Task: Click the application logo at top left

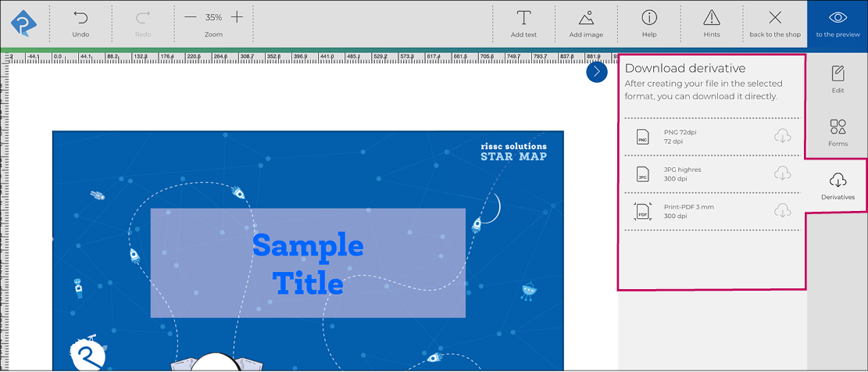Action: pyautogui.click(x=23, y=23)
